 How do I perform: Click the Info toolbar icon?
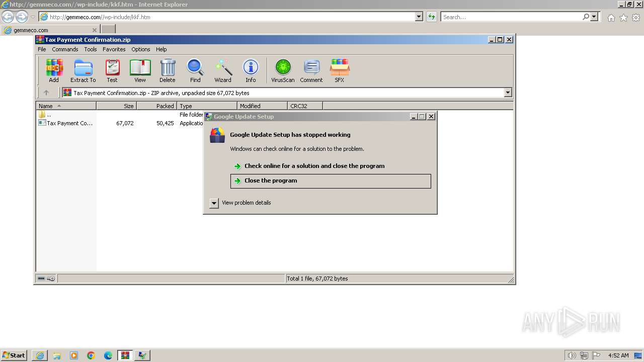click(251, 71)
